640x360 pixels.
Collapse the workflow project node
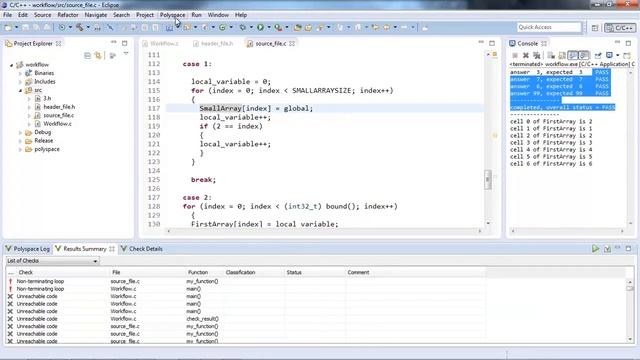(x=12, y=65)
